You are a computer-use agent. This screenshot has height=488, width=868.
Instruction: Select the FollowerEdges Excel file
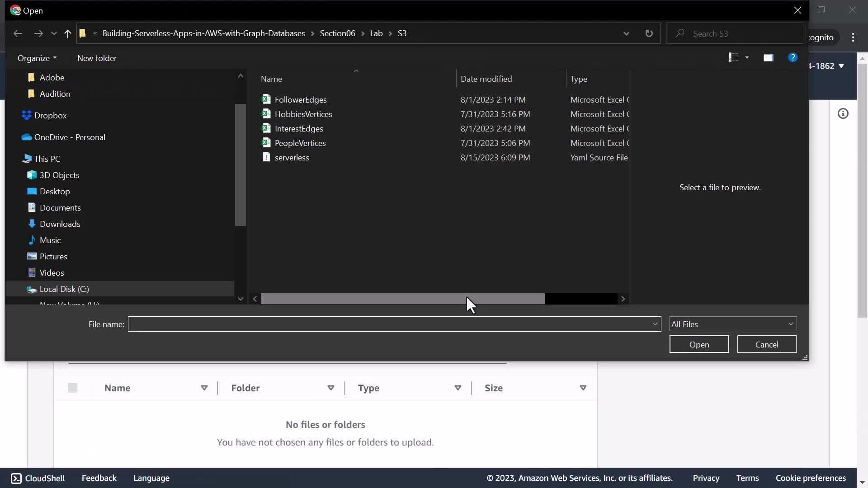click(x=300, y=99)
